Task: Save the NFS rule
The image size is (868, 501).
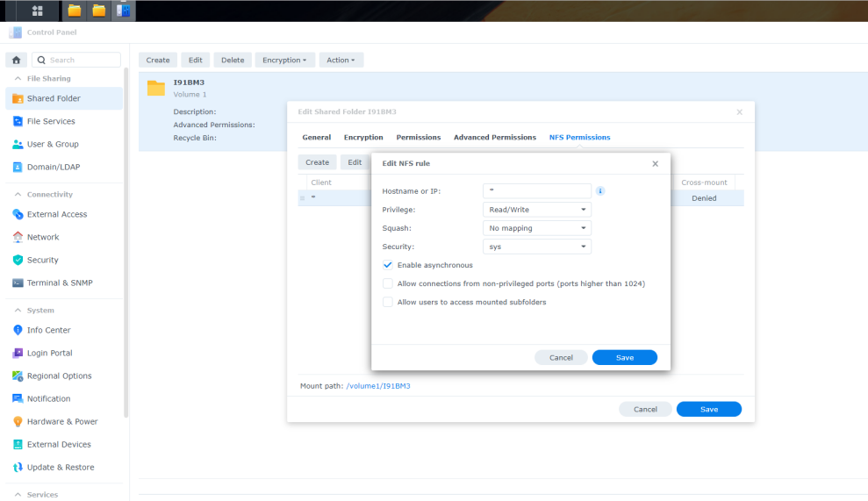Action: pos(624,357)
